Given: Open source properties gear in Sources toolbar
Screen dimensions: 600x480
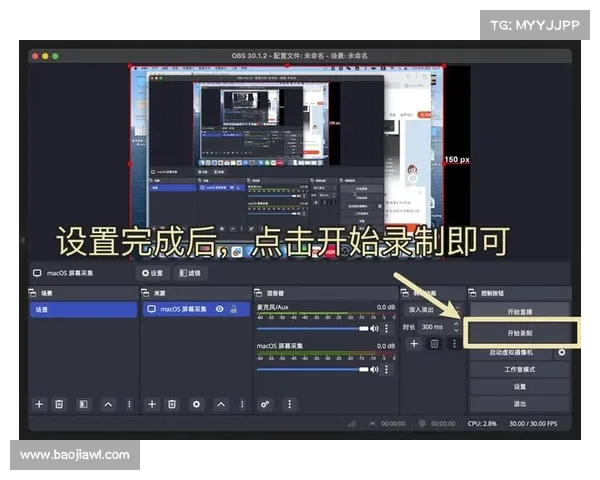Looking at the screenshot, I should [196, 404].
